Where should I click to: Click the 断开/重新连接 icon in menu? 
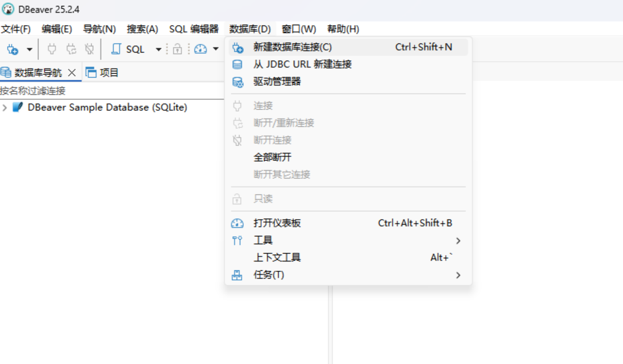238,123
